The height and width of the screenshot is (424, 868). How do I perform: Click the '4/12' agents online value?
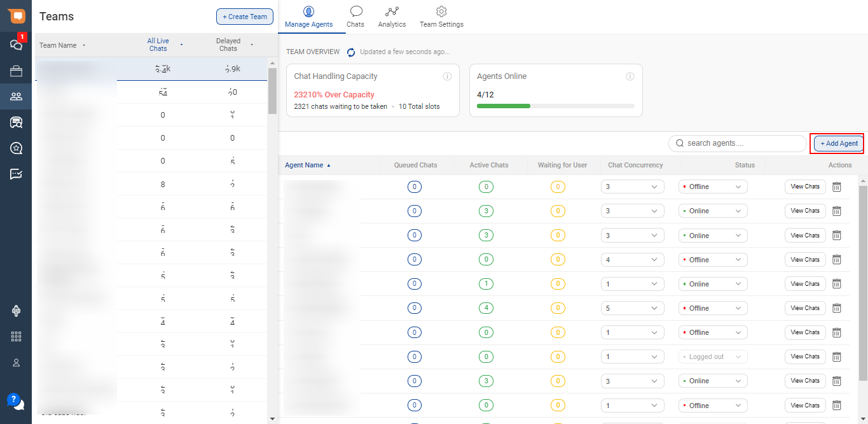pyautogui.click(x=485, y=94)
